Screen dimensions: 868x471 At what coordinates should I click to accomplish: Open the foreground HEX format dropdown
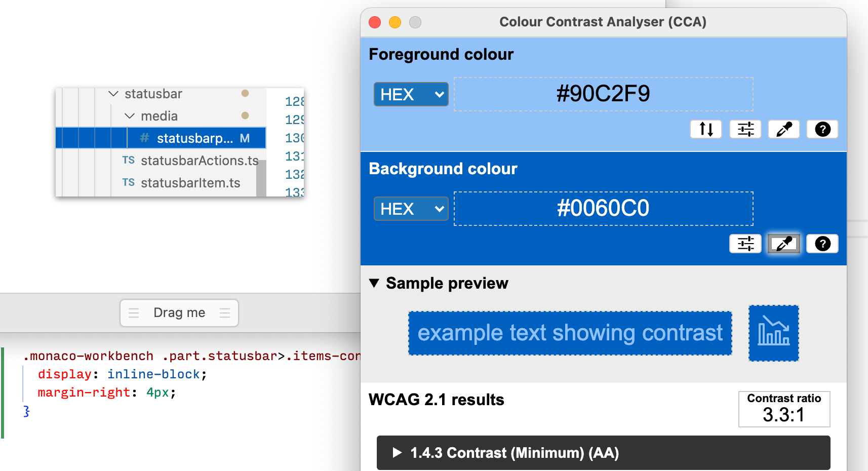[411, 94]
